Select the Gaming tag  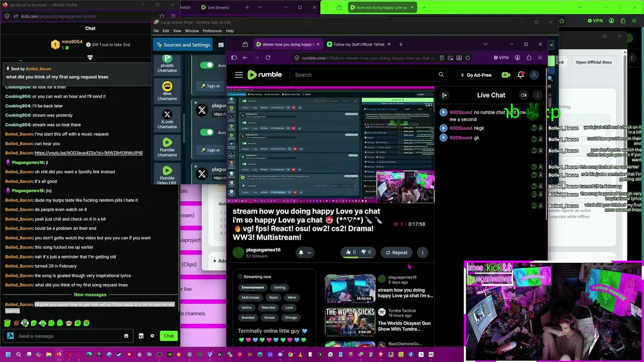280,287
